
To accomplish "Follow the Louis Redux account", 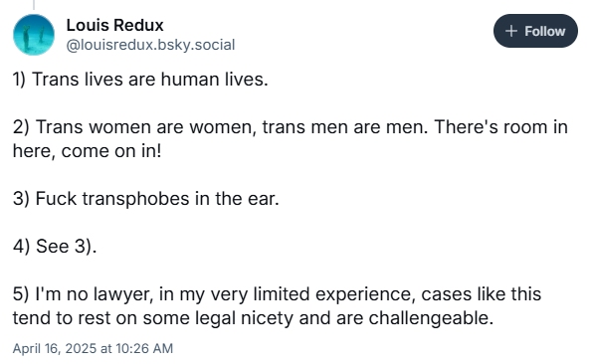I will 535,31.
